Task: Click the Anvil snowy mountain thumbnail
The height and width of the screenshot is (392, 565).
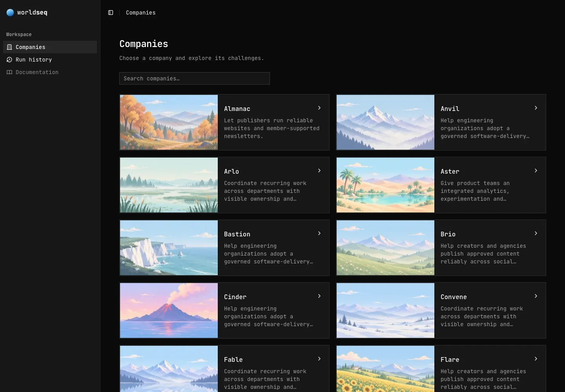Action: pos(385,122)
